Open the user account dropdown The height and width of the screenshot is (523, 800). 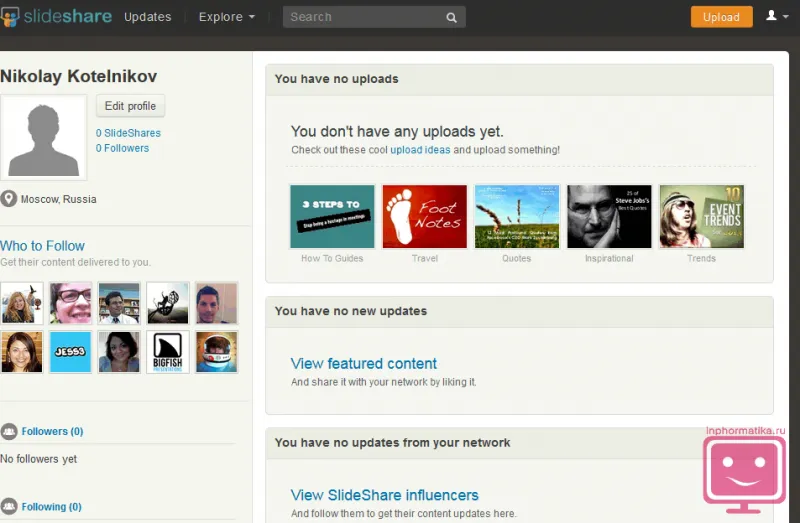click(x=777, y=16)
